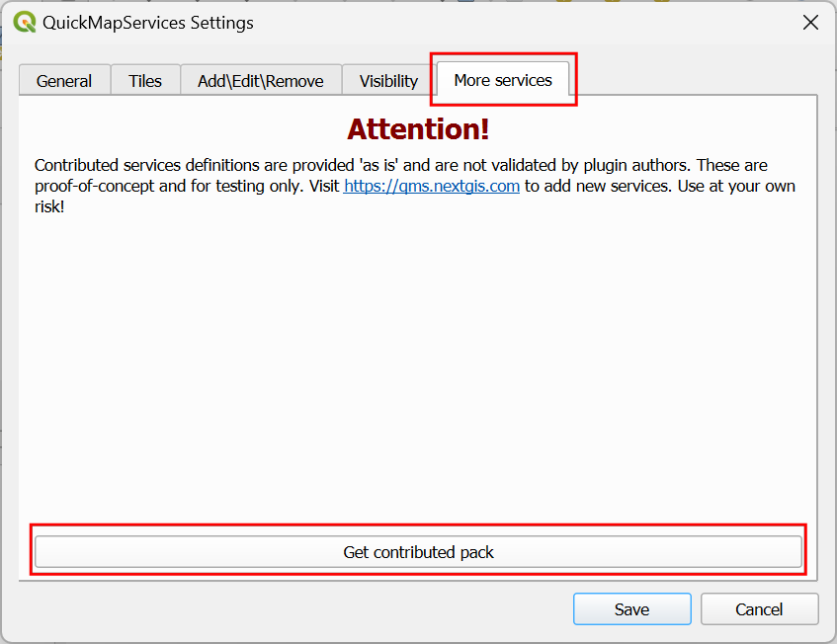Open the qms.nextgis.com hyperlink
This screenshot has width=837, height=644.
click(432, 186)
